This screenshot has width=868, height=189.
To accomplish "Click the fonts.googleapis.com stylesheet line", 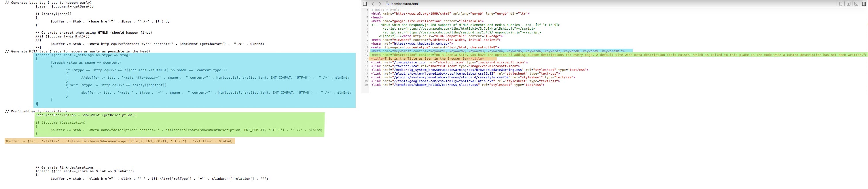I will point(466,81).
